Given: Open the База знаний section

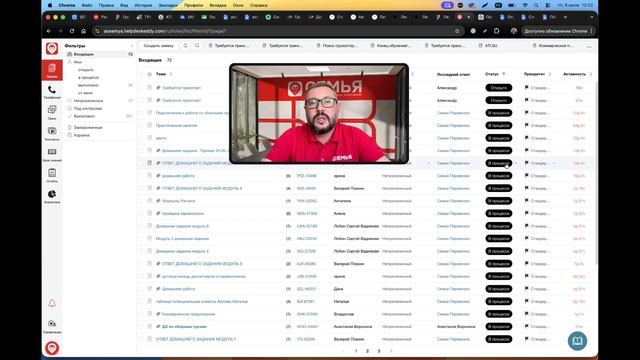Looking at the screenshot, I should pyautogui.click(x=52, y=154).
